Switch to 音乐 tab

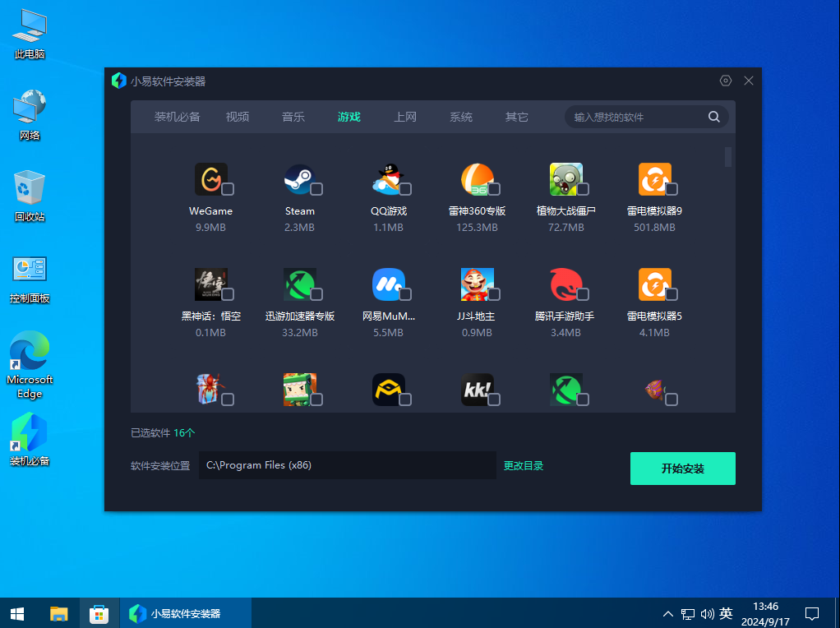(293, 117)
